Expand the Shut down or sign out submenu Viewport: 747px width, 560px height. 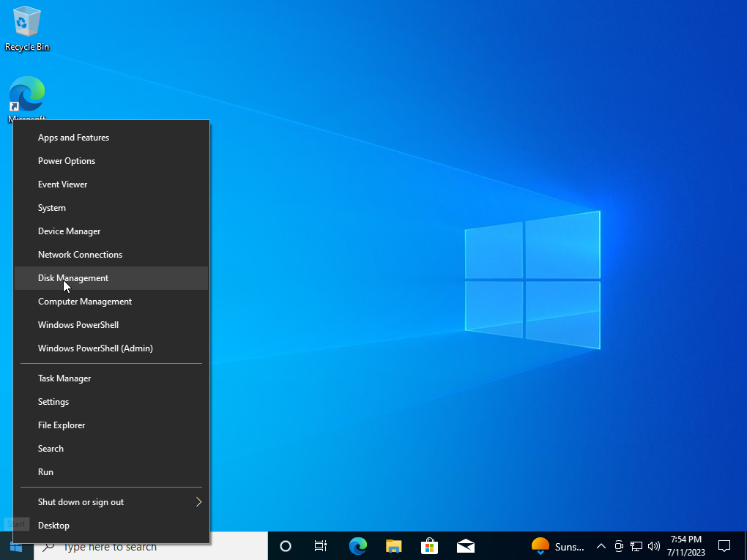click(81, 501)
